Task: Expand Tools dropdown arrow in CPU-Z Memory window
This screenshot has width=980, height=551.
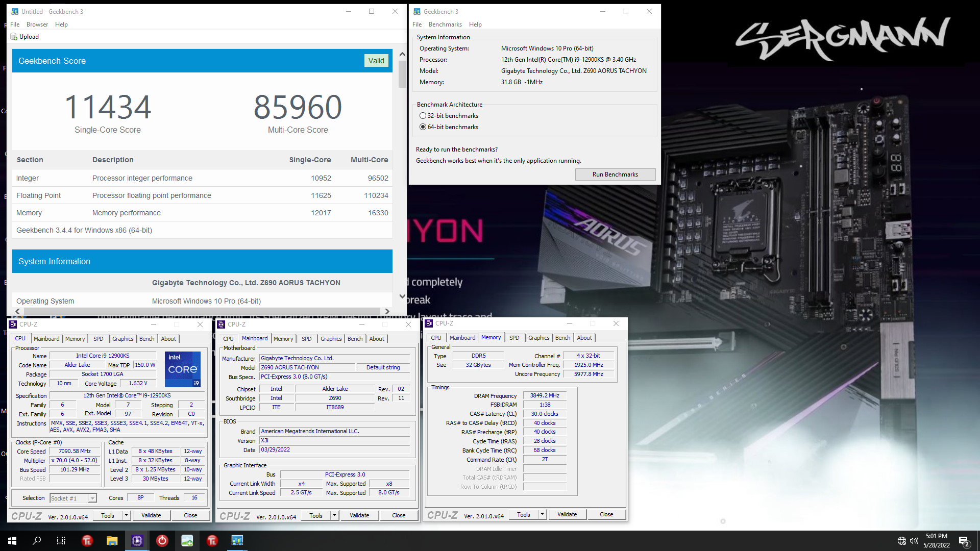Action: point(542,514)
